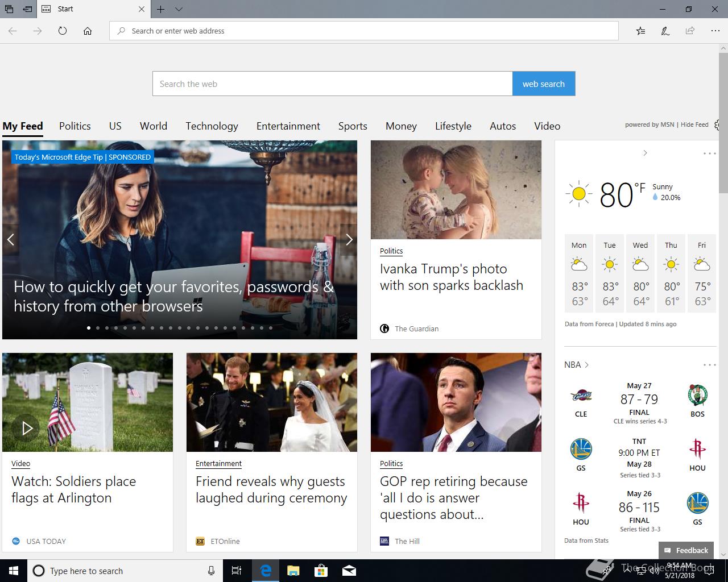Expand weather location chevron

(645, 153)
